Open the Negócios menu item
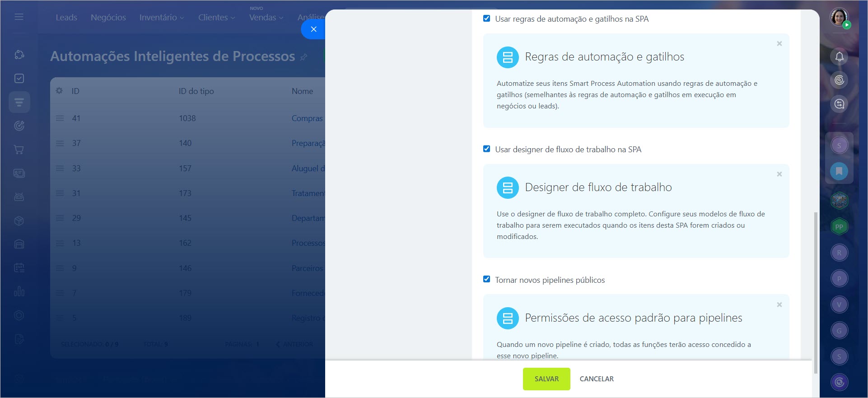The width and height of the screenshot is (868, 398). pyautogui.click(x=108, y=18)
